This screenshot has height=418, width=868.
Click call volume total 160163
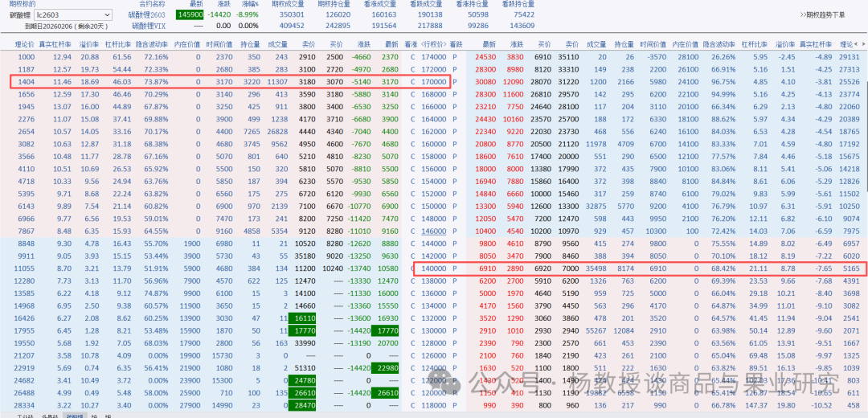click(x=384, y=15)
